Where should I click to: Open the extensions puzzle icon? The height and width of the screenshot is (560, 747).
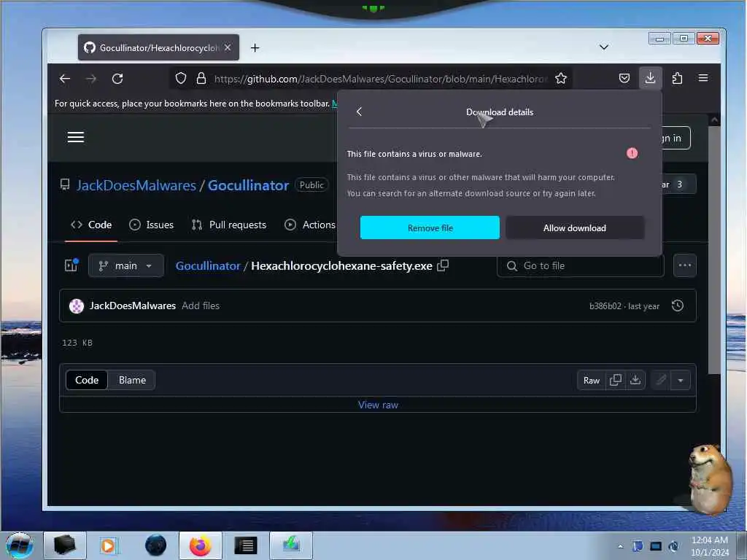(677, 78)
